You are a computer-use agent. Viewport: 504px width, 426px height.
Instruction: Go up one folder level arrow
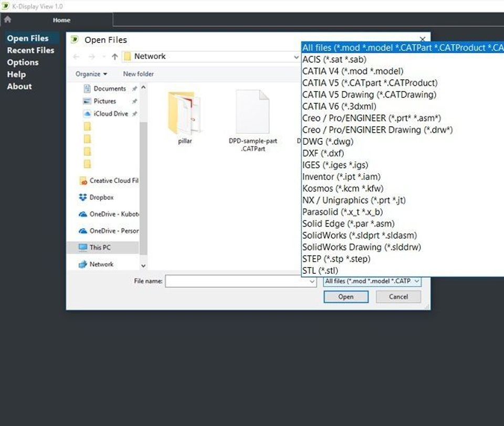coord(115,57)
